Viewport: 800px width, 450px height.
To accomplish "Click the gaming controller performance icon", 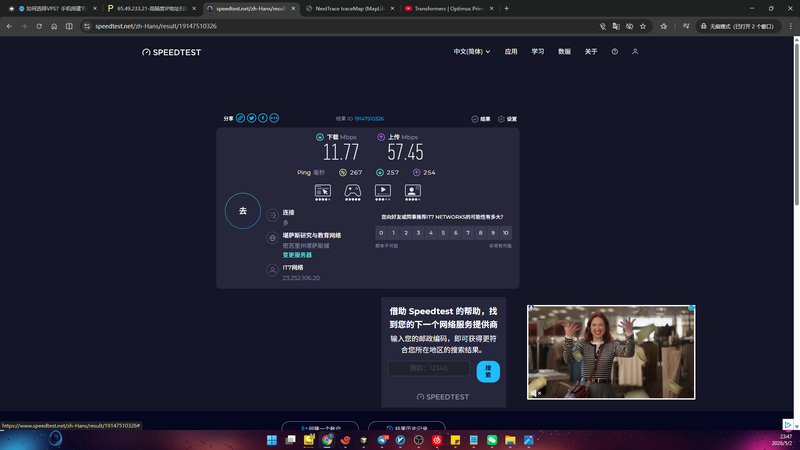I will pyautogui.click(x=353, y=191).
